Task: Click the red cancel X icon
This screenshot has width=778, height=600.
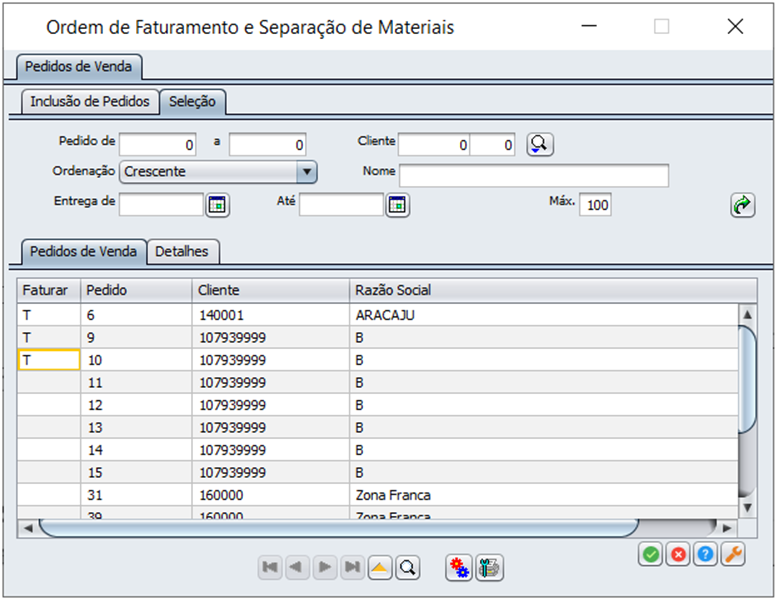Action: [678, 554]
